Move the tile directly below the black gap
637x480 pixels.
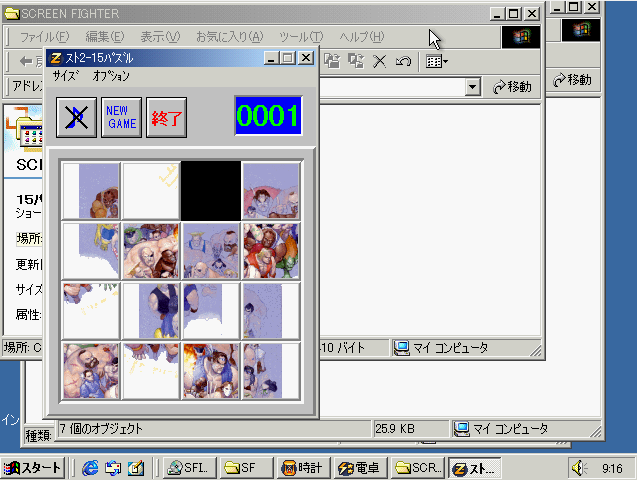[x=211, y=251]
